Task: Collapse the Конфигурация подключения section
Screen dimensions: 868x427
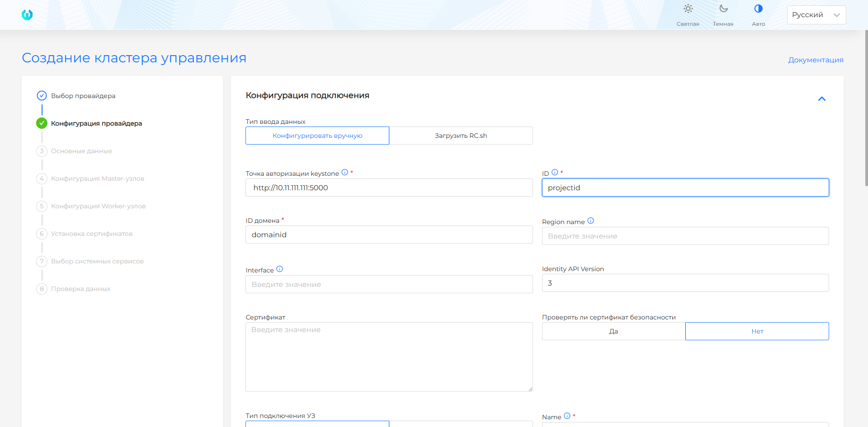Action: [x=822, y=99]
